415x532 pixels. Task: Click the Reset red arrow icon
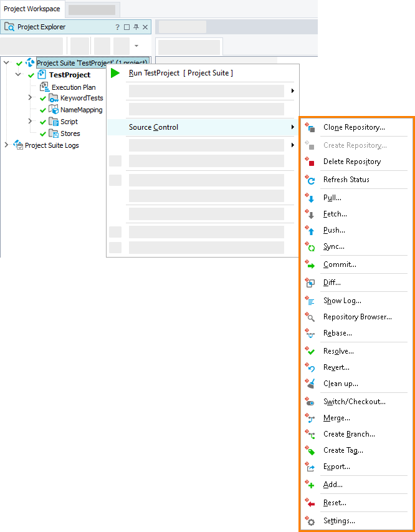tap(310, 503)
